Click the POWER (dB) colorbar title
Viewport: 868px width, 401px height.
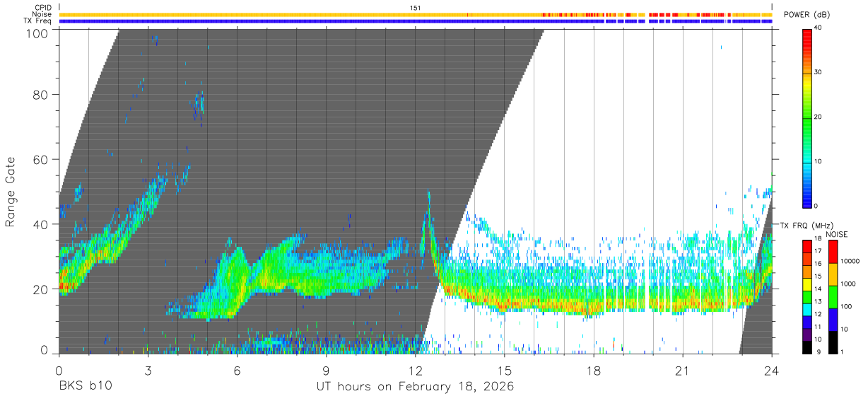(x=807, y=15)
